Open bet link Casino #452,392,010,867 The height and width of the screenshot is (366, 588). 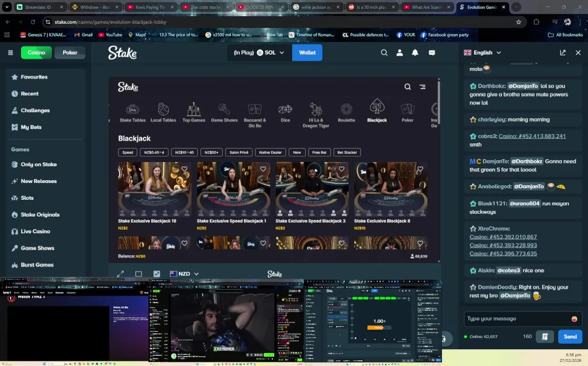click(x=503, y=237)
